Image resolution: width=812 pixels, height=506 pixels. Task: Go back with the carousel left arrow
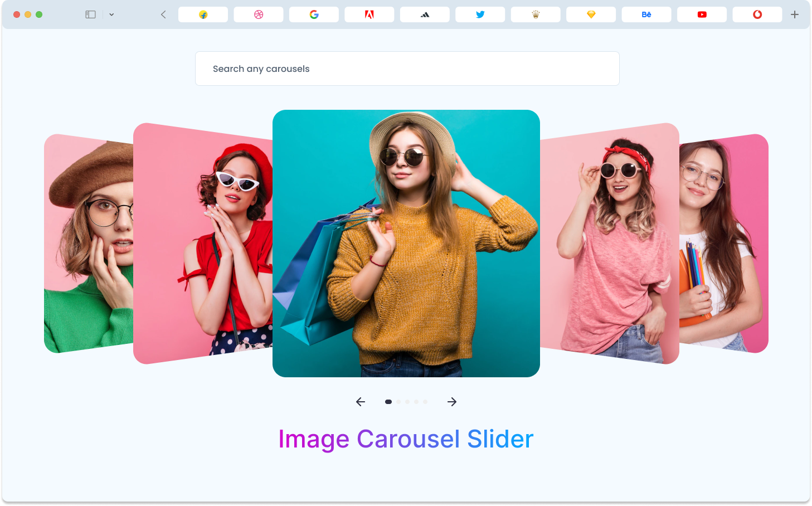pos(361,402)
